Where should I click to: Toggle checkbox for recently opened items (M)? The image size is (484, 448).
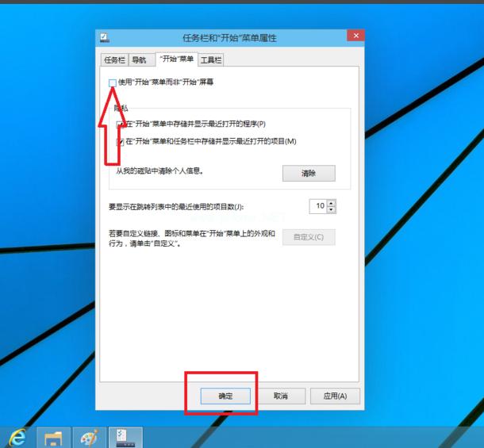click(120, 142)
